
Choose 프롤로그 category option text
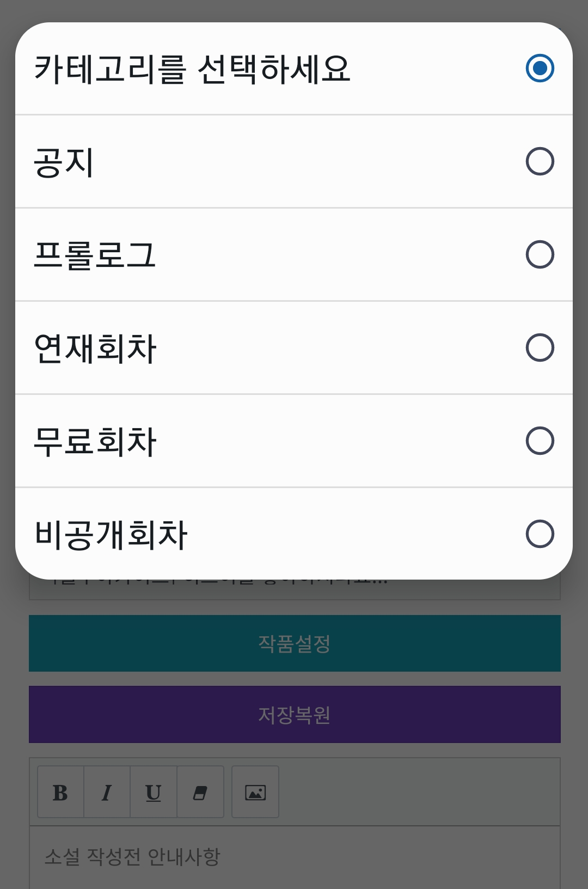[95, 255]
